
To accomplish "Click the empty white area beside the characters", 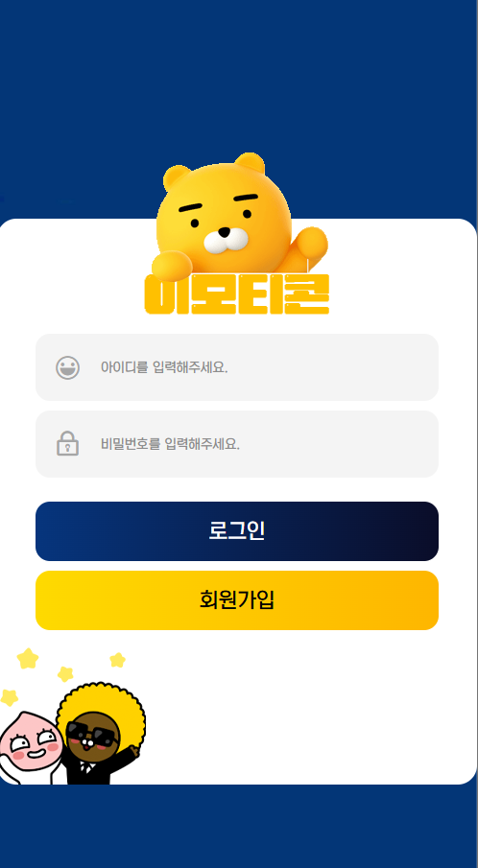I will tap(310, 715).
